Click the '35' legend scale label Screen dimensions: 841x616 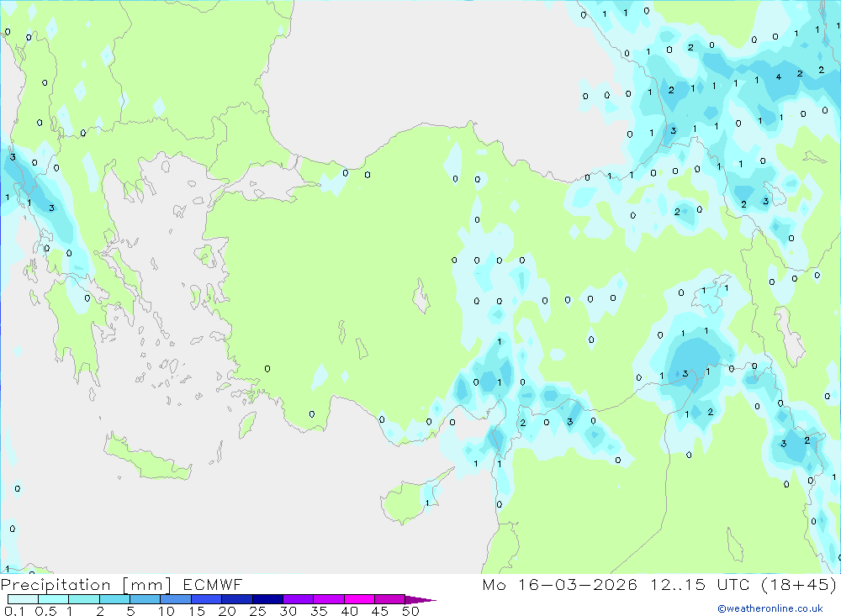click(x=319, y=611)
